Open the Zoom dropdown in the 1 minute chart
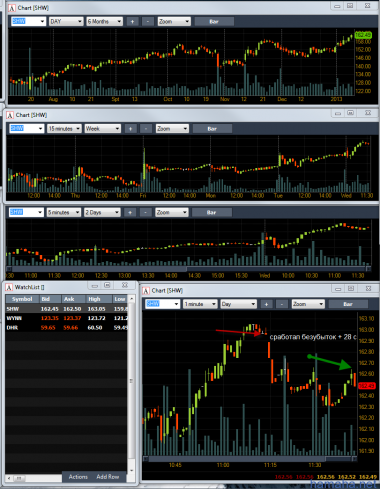 pos(308,304)
